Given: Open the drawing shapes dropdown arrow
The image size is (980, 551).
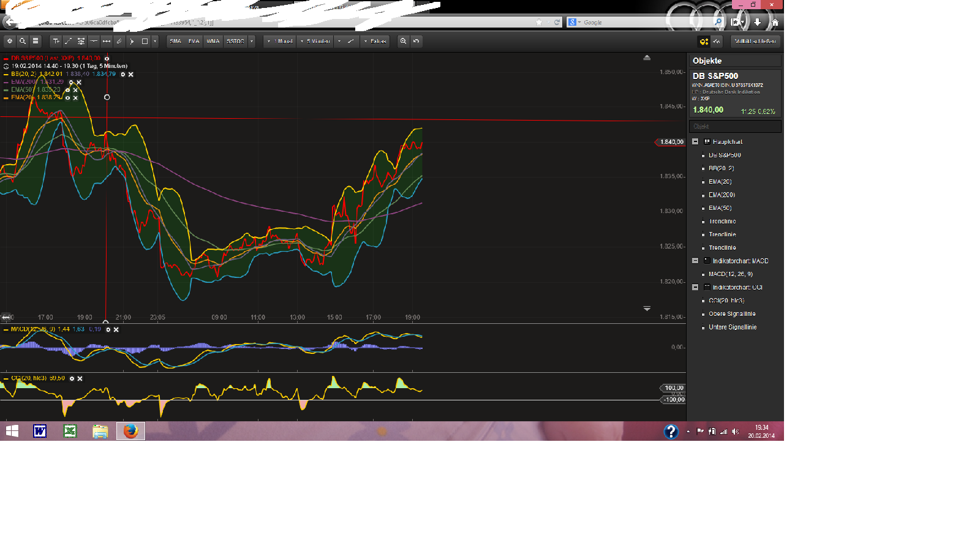Looking at the screenshot, I should (155, 41).
